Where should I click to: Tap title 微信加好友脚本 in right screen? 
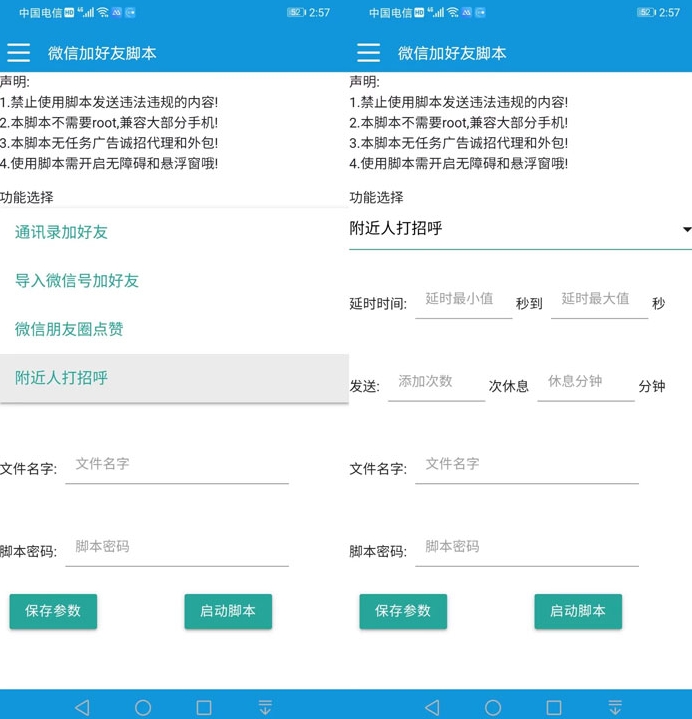click(x=452, y=53)
